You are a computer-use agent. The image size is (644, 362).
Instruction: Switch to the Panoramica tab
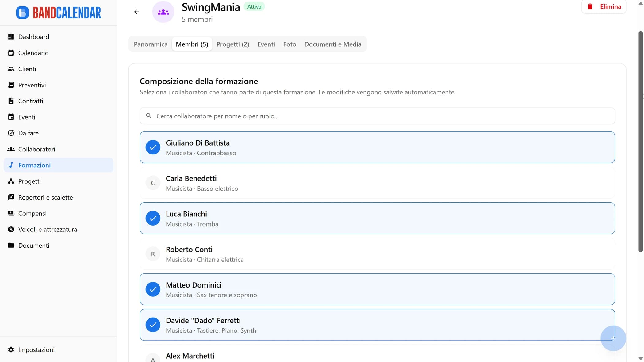151,44
